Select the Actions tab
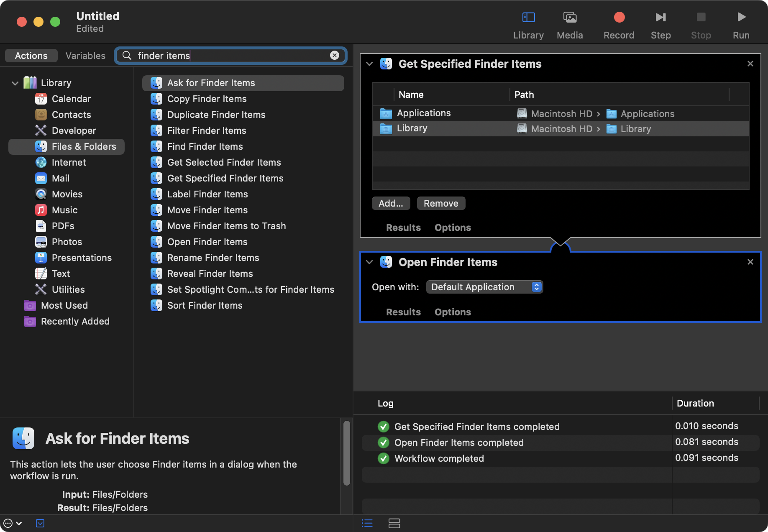768x532 pixels. pos(31,56)
